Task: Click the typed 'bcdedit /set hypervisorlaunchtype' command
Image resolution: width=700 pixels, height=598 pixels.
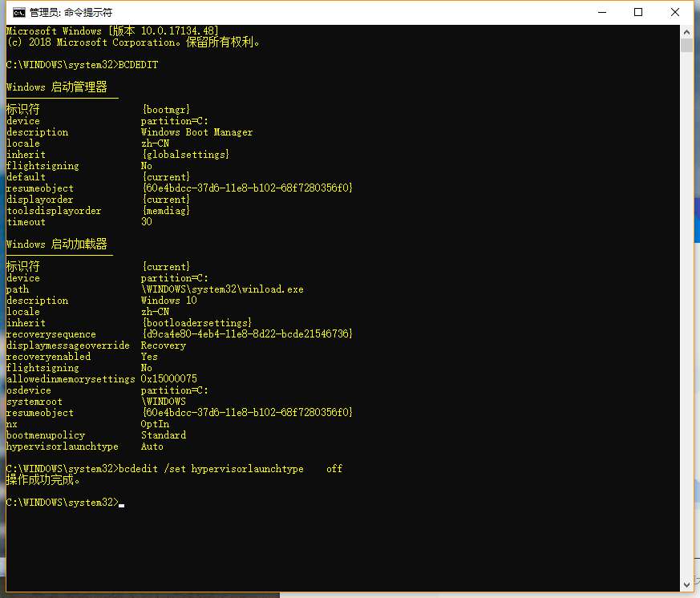Action: pos(211,469)
